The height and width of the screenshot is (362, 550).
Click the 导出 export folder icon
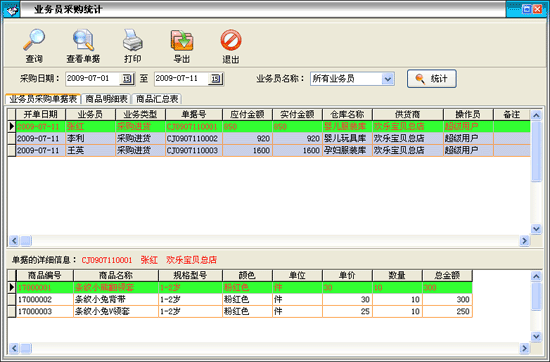[182, 40]
